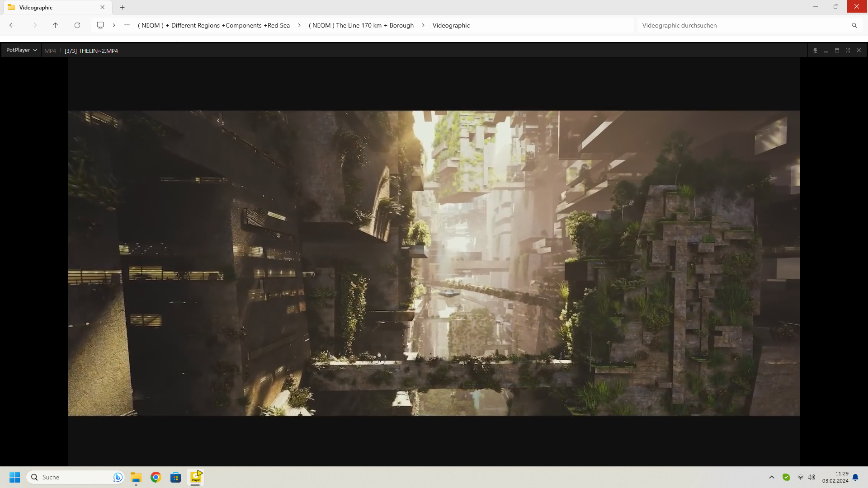This screenshot has width=868, height=488.
Task: Click the video frame to pause playback
Action: click(434, 263)
